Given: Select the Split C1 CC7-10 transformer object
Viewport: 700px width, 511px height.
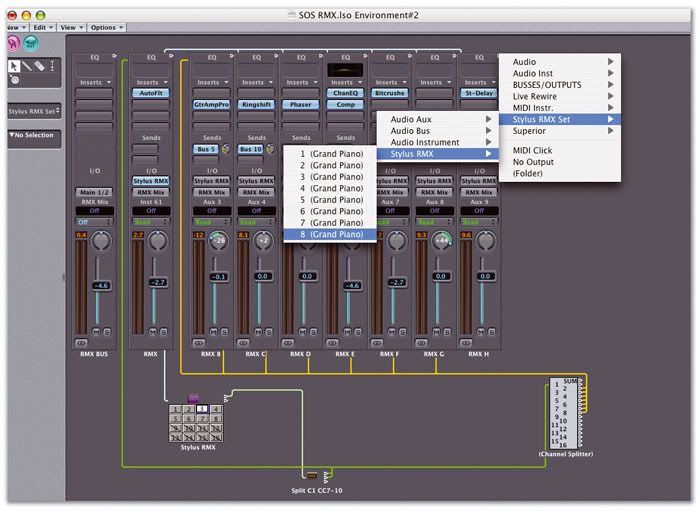Looking at the screenshot, I should click(x=312, y=475).
